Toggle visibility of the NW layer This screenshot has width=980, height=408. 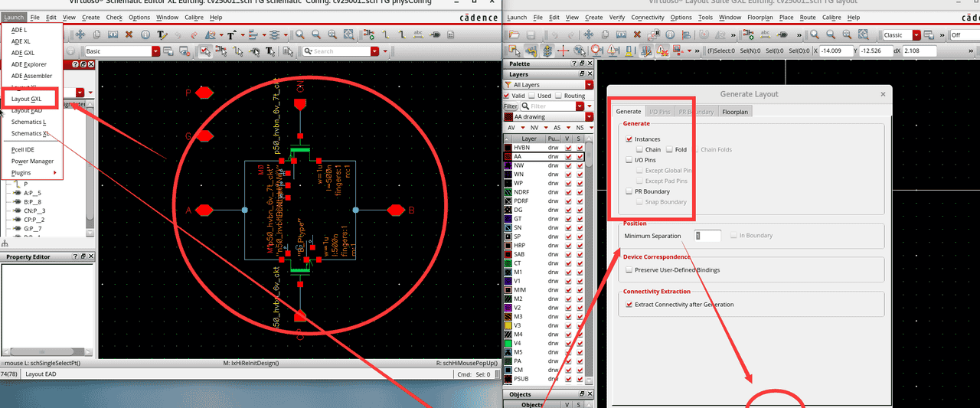pyautogui.click(x=568, y=165)
